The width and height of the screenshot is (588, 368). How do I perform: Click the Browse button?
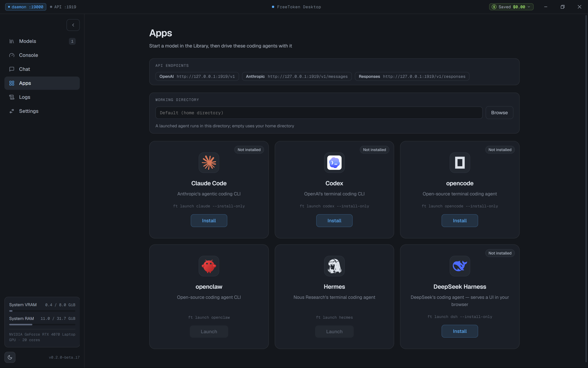coord(499,113)
